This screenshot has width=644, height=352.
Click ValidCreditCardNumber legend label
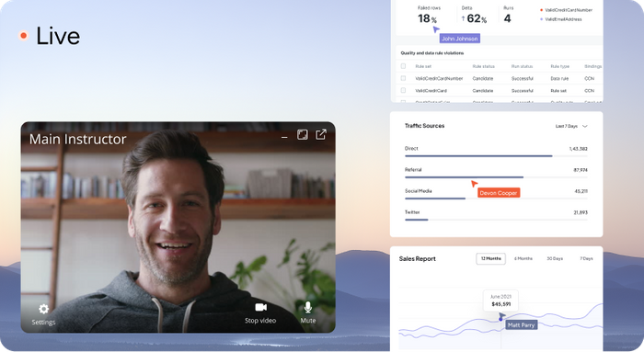click(569, 10)
